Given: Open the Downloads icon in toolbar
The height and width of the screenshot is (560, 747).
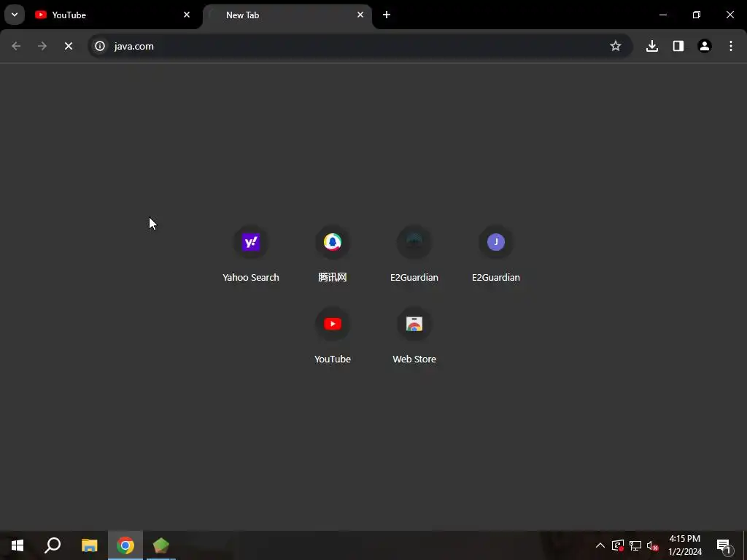Looking at the screenshot, I should [652, 46].
